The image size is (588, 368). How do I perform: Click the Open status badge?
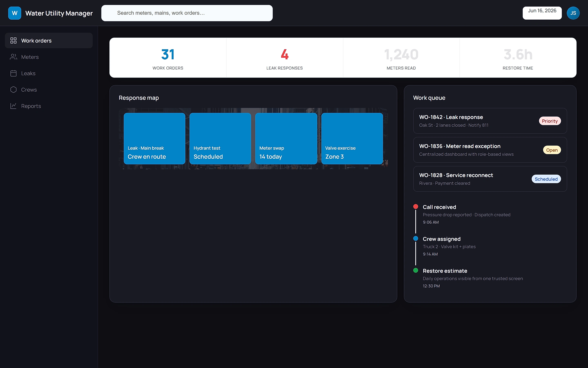click(x=552, y=150)
